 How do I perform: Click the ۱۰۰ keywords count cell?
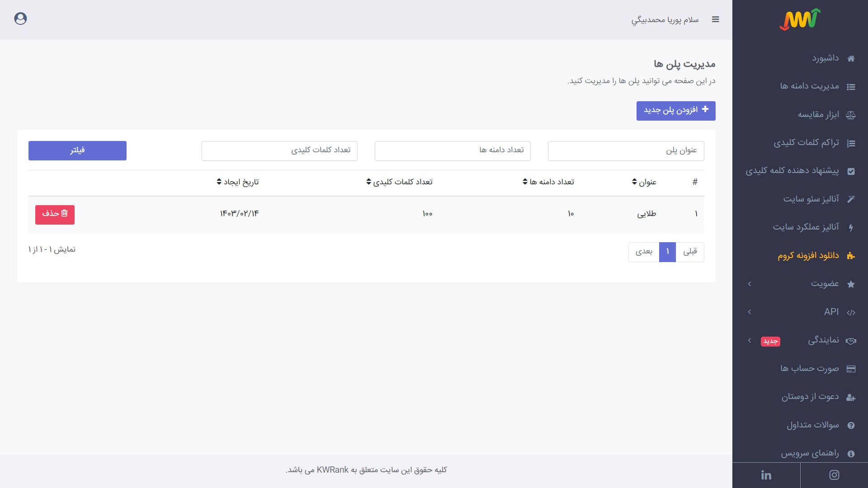click(427, 214)
